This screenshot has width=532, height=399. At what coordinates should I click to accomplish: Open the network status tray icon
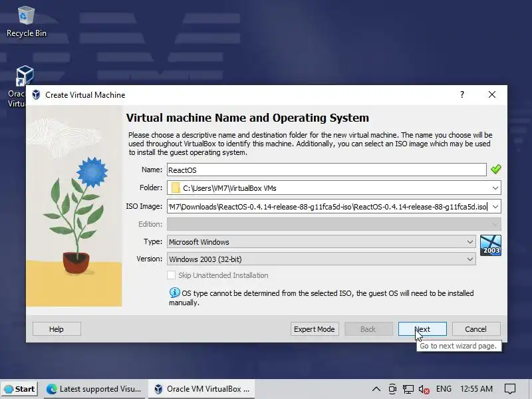click(x=408, y=389)
